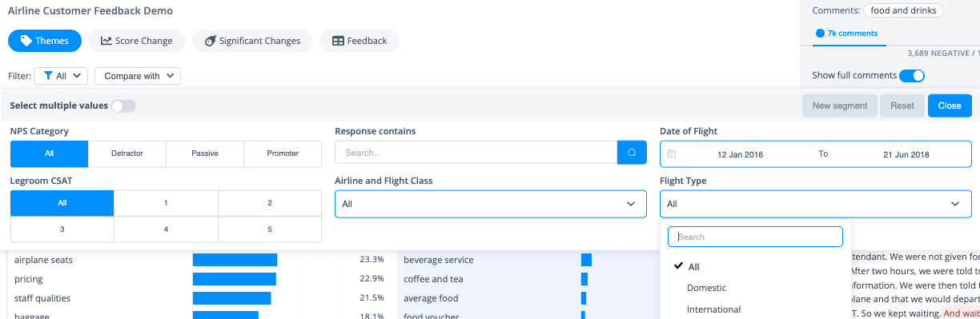The height and width of the screenshot is (319, 980).
Task: Collapse the Flight Type dropdown
Action: point(815,204)
